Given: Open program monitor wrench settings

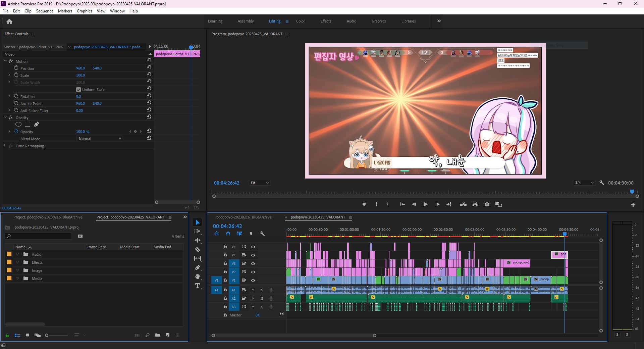Looking at the screenshot, I should [x=602, y=183].
